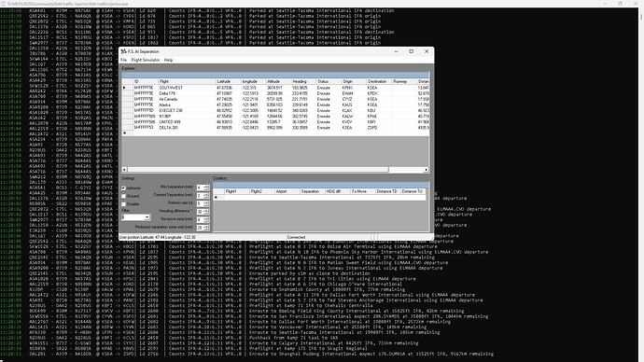The width and height of the screenshot is (644, 362).
Task: Click the current-row arrow selector for SOUTHWEST
Action: (124, 88)
